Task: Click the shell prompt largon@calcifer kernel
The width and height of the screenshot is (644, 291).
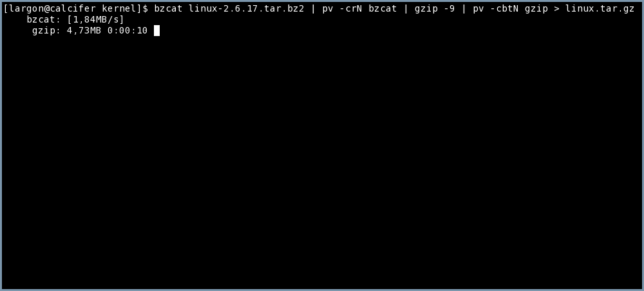Action: [x=72, y=8]
